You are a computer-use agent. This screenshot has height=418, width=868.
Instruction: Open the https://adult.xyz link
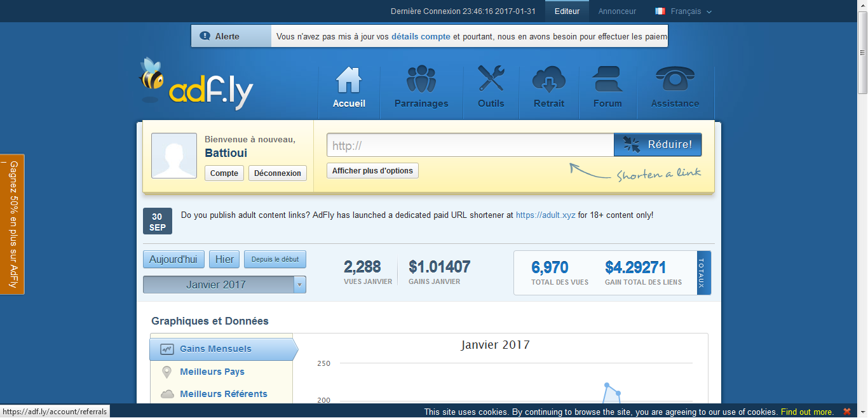click(545, 215)
